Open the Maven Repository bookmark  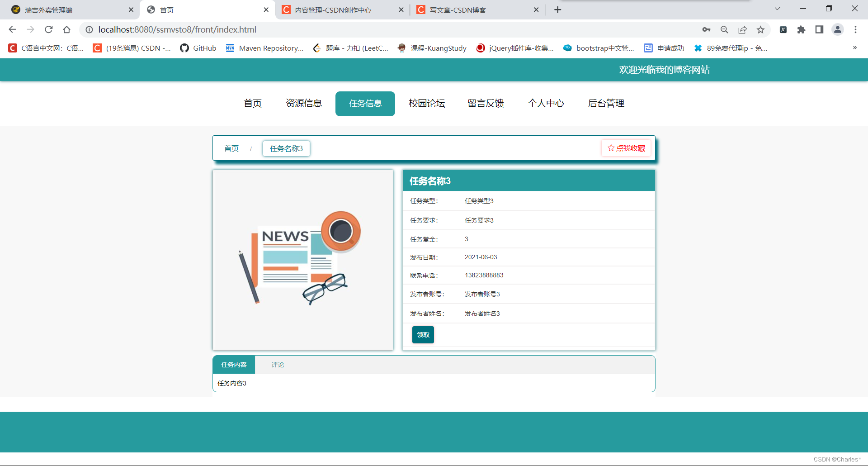[x=264, y=48]
